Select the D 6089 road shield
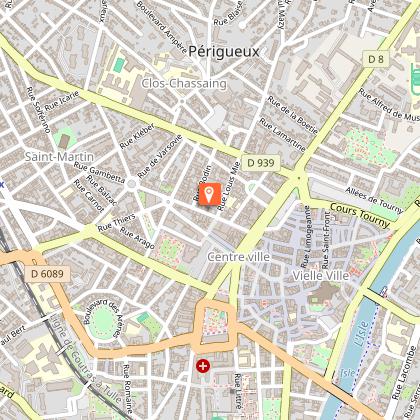This screenshot has width=420, height=420. click(47, 274)
